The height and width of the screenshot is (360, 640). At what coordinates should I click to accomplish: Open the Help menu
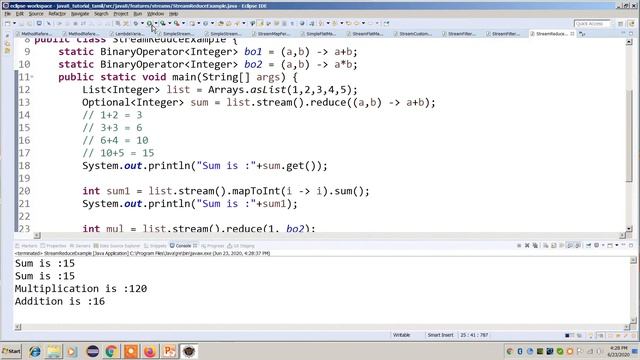coord(173,13)
